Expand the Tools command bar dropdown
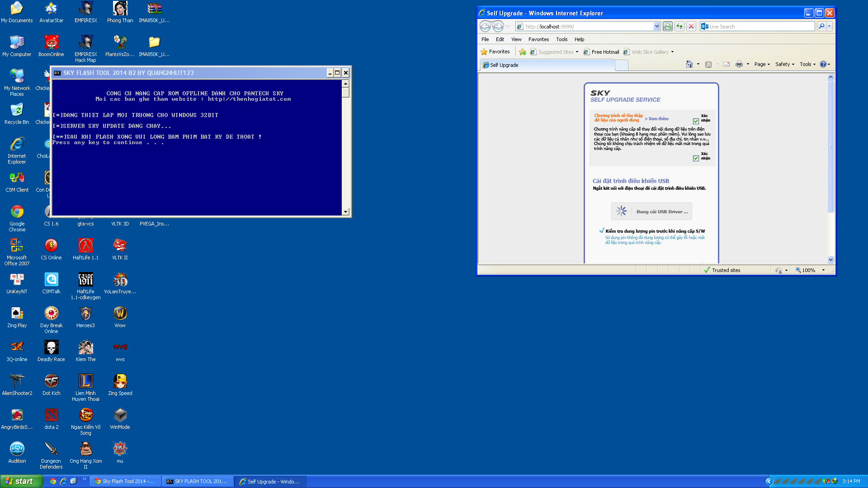This screenshot has height=488, width=868. 808,64
